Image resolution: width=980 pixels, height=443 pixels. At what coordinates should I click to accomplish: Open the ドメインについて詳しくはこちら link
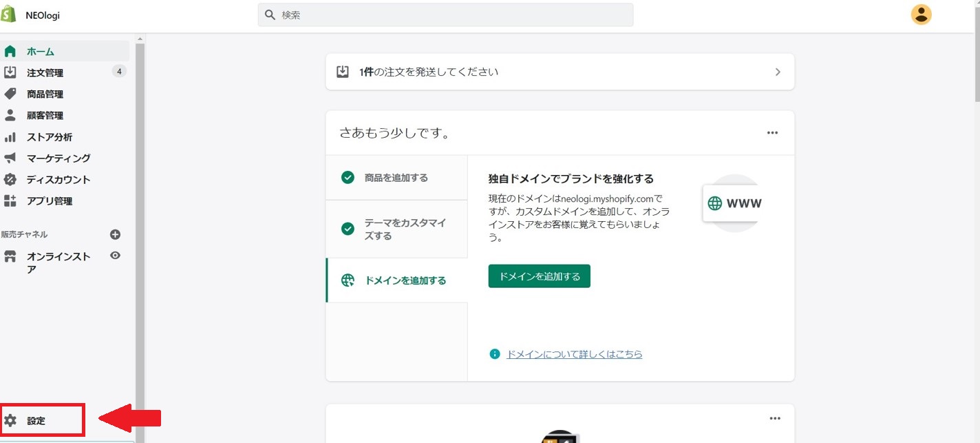tap(574, 354)
